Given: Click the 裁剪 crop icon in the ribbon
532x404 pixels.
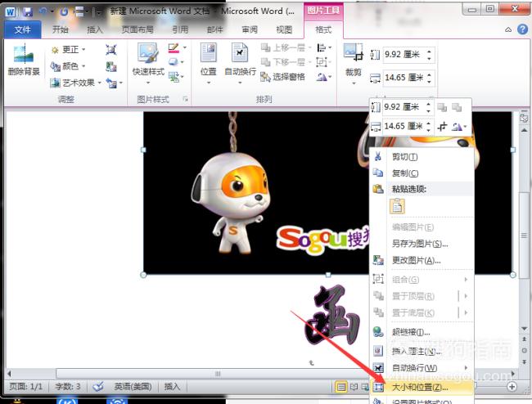Looking at the screenshot, I should coord(354,53).
